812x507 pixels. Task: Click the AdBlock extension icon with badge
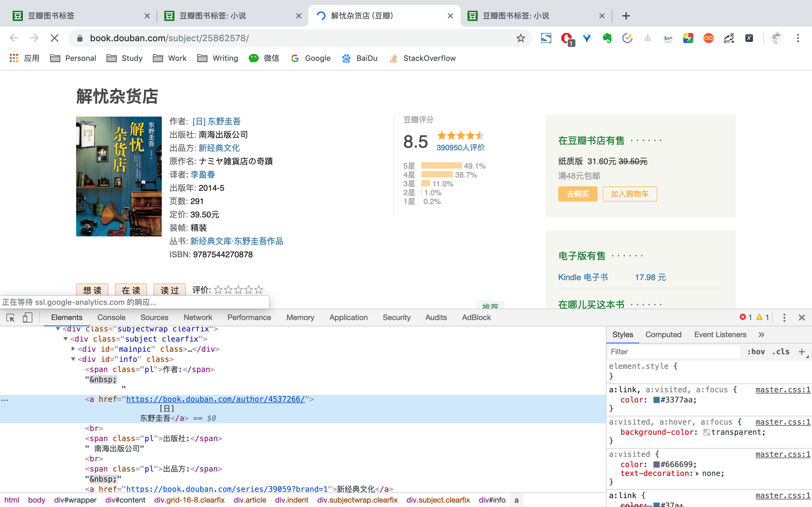click(x=567, y=38)
